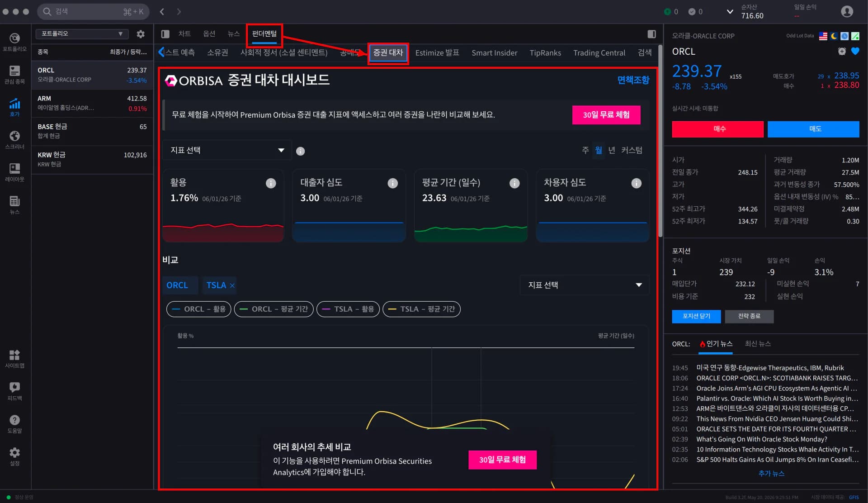
Task: Click the green chart icon for ORCL
Action: click(x=855, y=36)
